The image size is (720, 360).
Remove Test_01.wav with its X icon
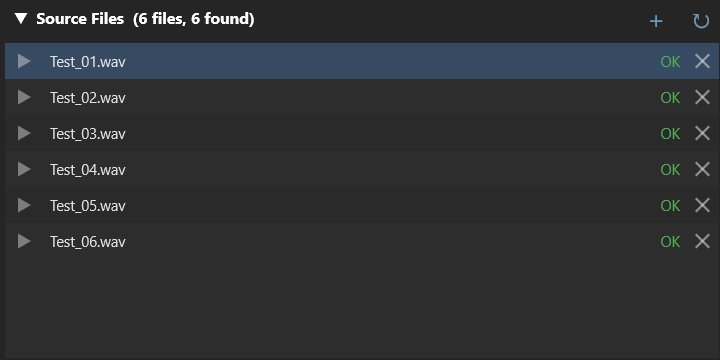pos(702,61)
